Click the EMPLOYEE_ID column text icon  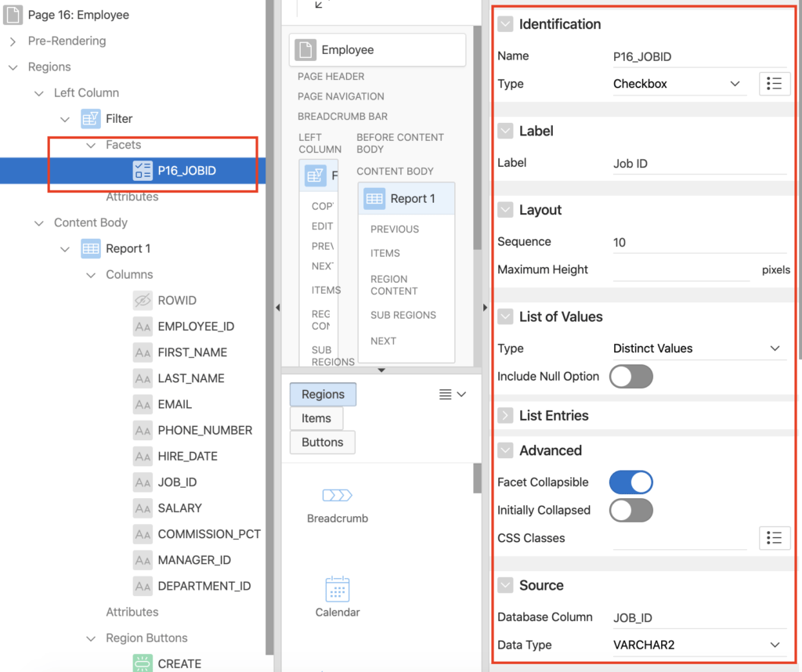pos(143,327)
